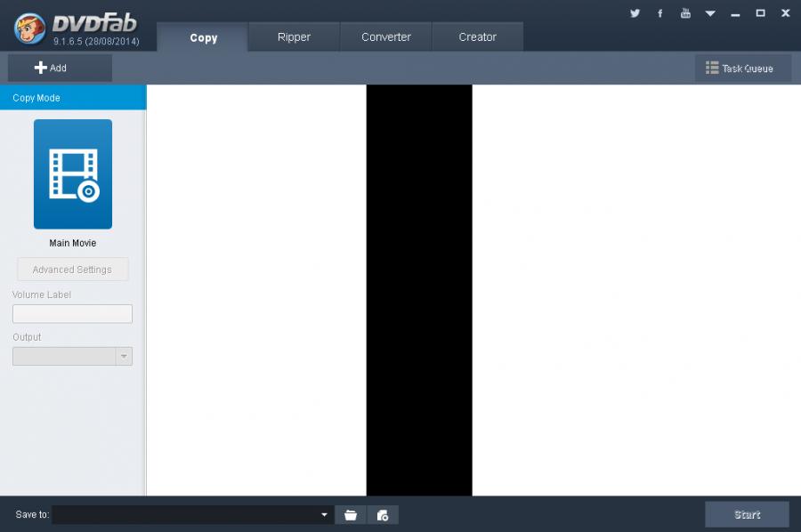The height and width of the screenshot is (532, 801).
Task: Open the DVDFab Facebook page icon
Action: (x=660, y=13)
